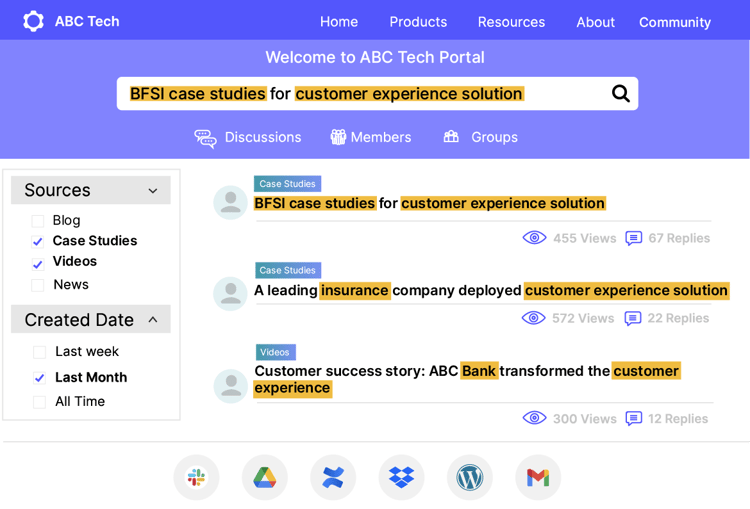Viewport: 750px width, 509px height.
Task: Click the 455 Views text
Action: pyautogui.click(x=585, y=238)
